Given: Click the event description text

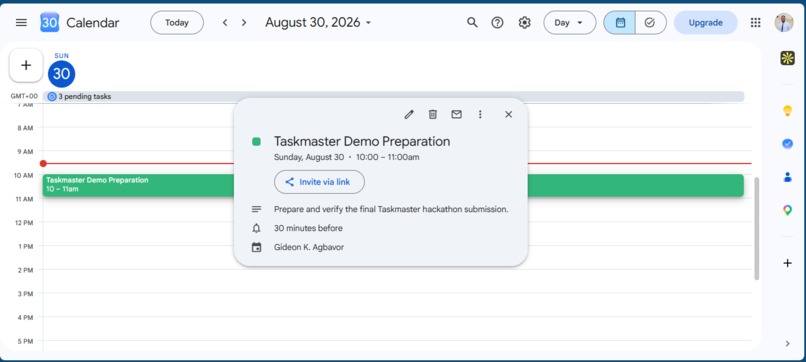Looking at the screenshot, I should (x=391, y=209).
